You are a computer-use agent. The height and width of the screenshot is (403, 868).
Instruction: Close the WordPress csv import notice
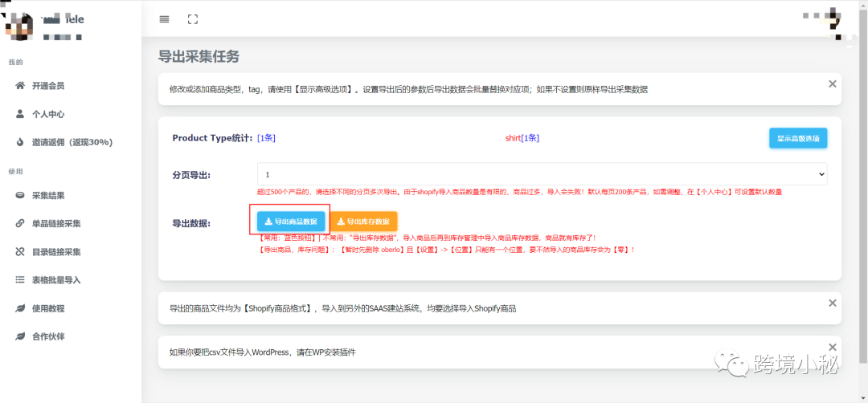(x=832, y=347)
